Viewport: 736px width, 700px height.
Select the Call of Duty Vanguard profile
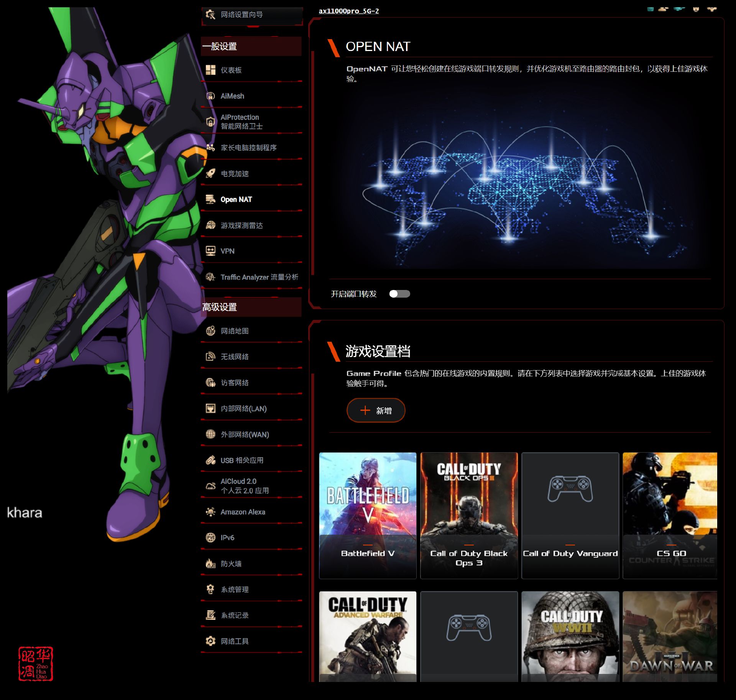pos(570,516)
